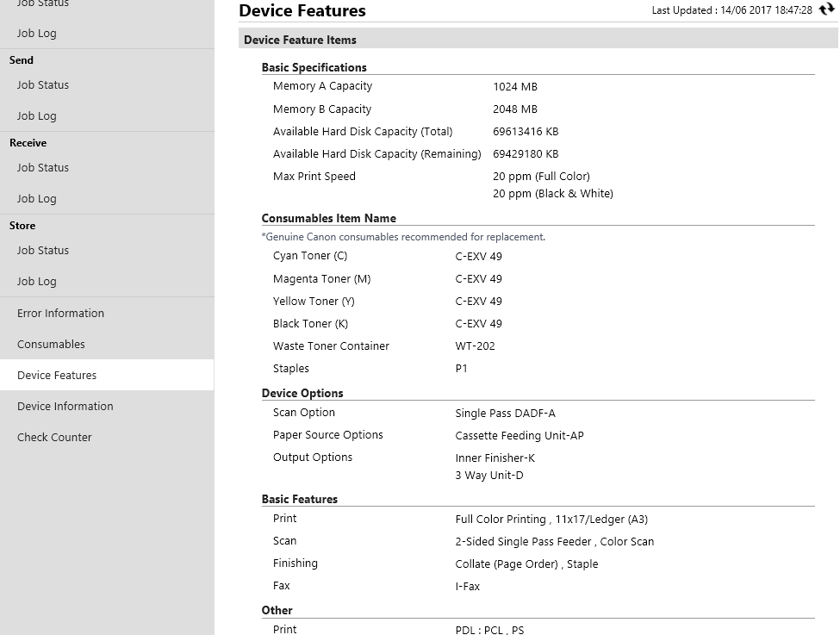View Job Log under the Receive section
The width and height of the screenshot is (840, 635).
(37, 199)
